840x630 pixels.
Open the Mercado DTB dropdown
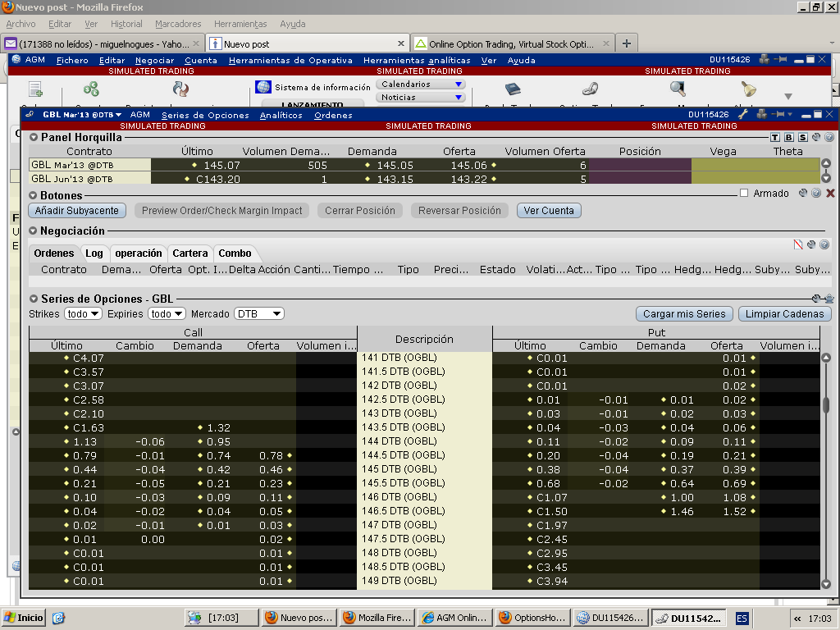pos(258,314)
